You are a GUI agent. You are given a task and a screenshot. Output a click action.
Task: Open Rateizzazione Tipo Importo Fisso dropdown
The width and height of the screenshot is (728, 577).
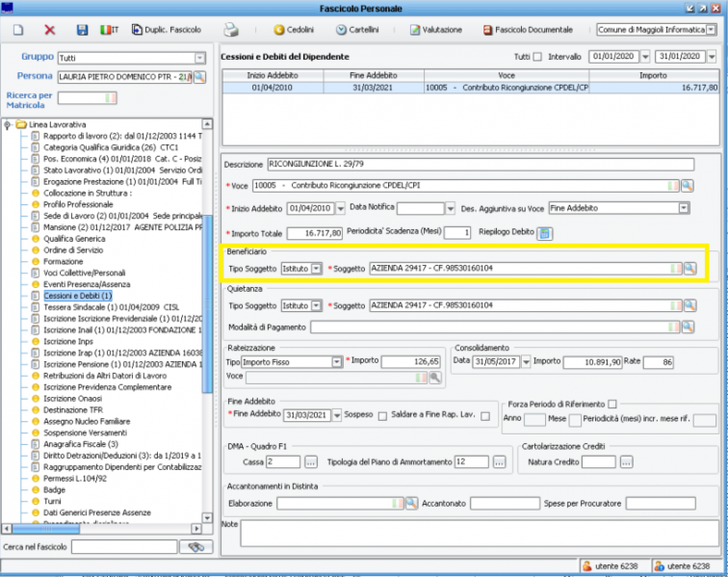tap(337, 362)
